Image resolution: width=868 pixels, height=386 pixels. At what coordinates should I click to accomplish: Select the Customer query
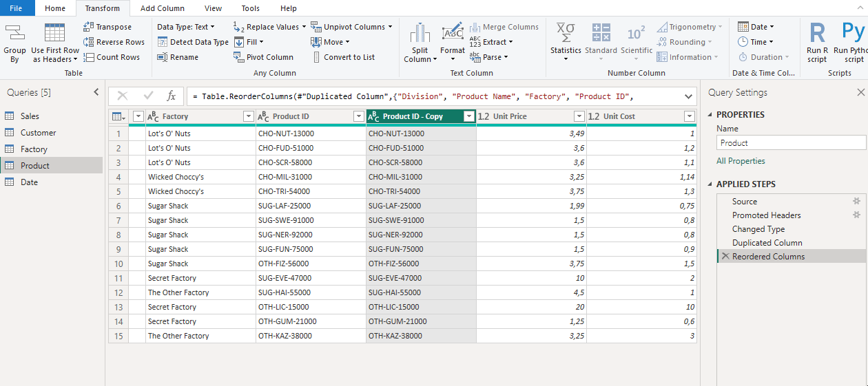click(x=52, y=133)
